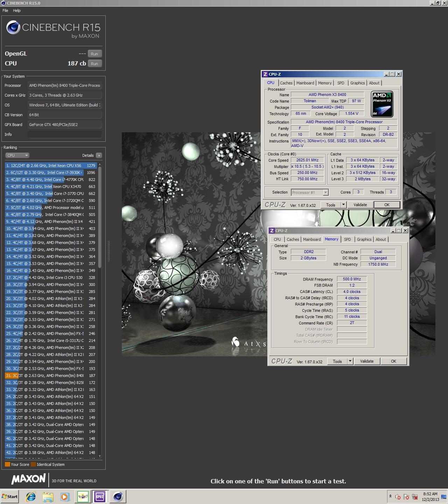Click the CPU-Z taskbar icon

[100, 496]
